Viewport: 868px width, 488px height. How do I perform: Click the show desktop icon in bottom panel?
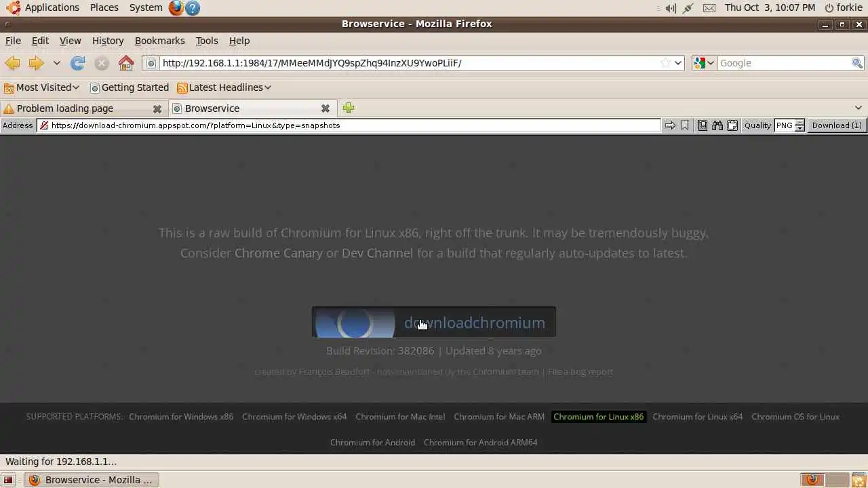pyautogui.click(x=8, y=480)
